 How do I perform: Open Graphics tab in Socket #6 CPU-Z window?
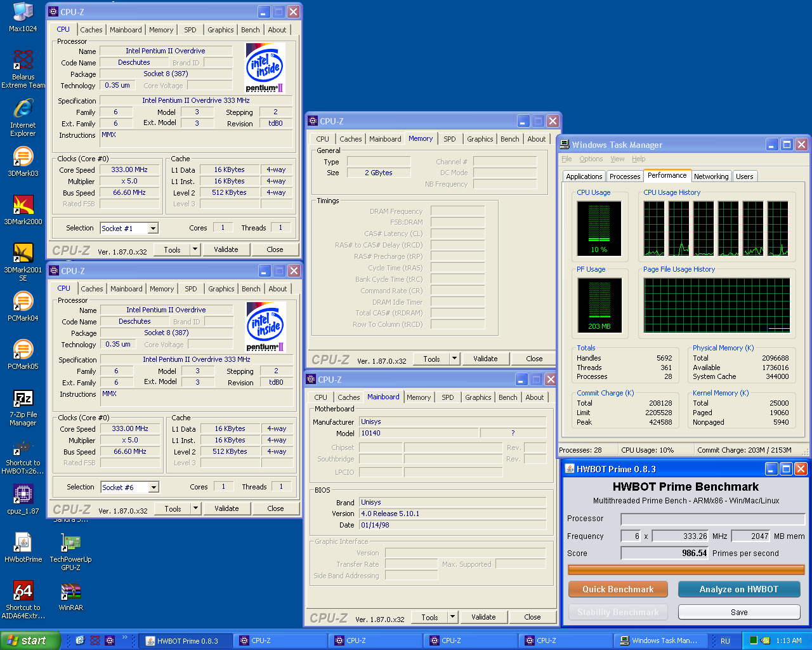click(x=221, y=289)
